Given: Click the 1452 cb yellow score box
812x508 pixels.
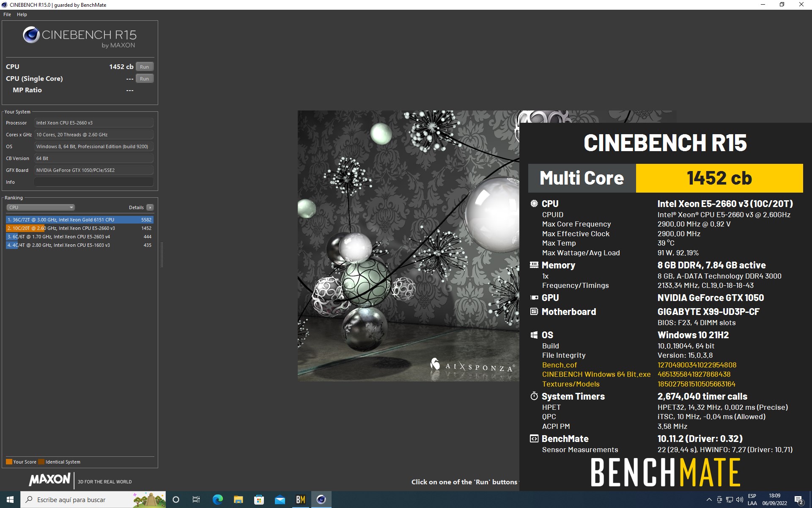Looking at the screenshot, I should [719, 178].
